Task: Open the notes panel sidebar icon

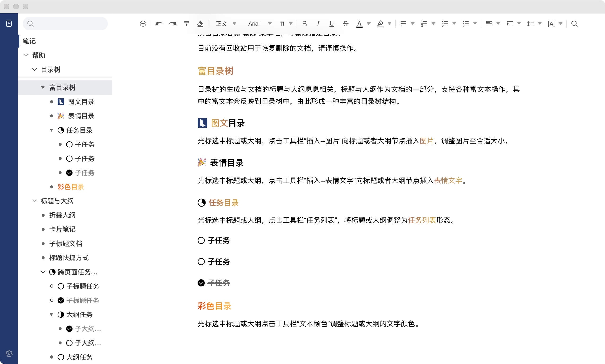Action: click(x=9, y=24)
